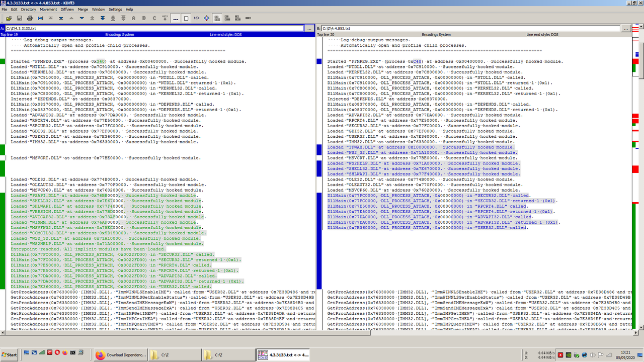
Task: Click toggle between dir and text icon
Action: (237, 18)
